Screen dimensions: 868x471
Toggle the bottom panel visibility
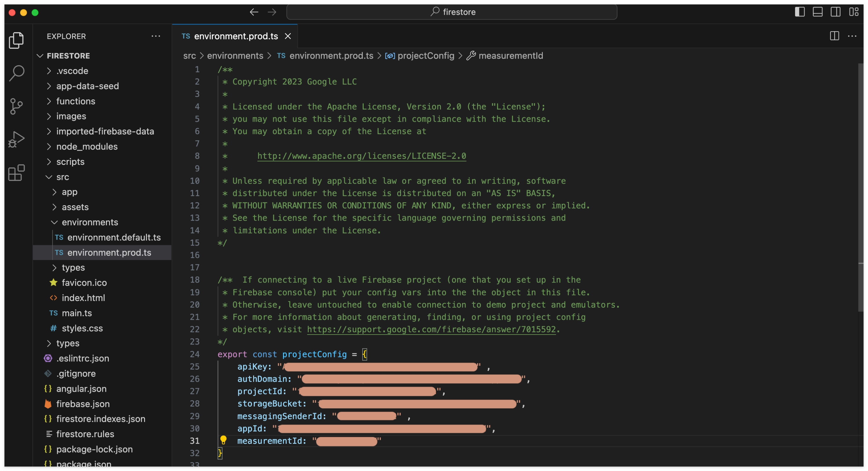pos(817,12)
